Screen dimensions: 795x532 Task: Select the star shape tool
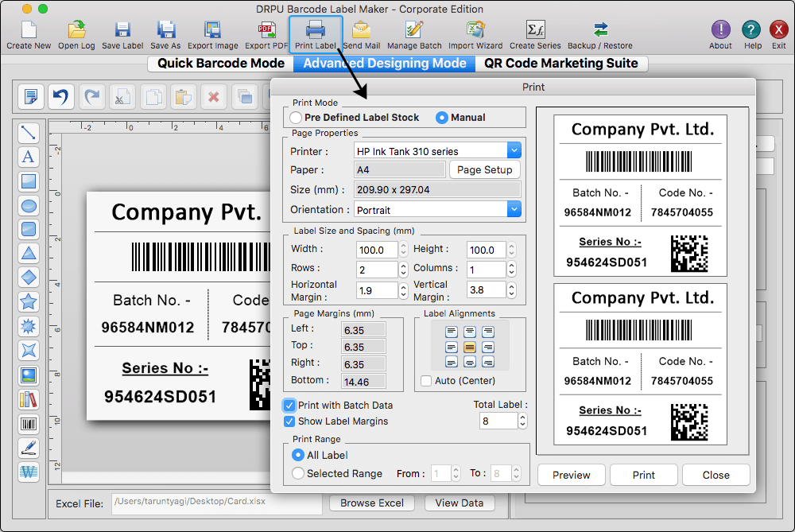point(29,301)
